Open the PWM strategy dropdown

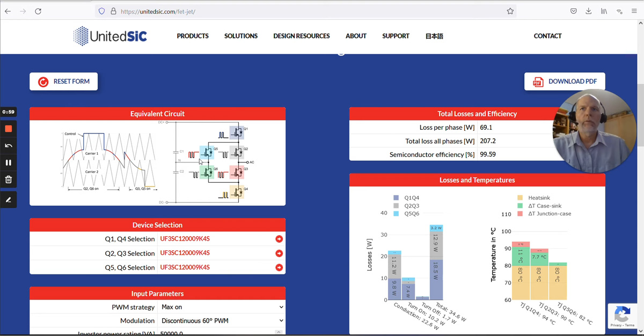[x=220, y=308]
